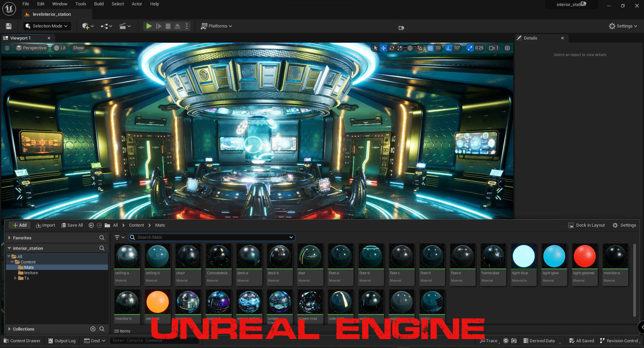Open the viewport options hamburger menu
Viewport: 644px width, 348px height.
point(7,48)
